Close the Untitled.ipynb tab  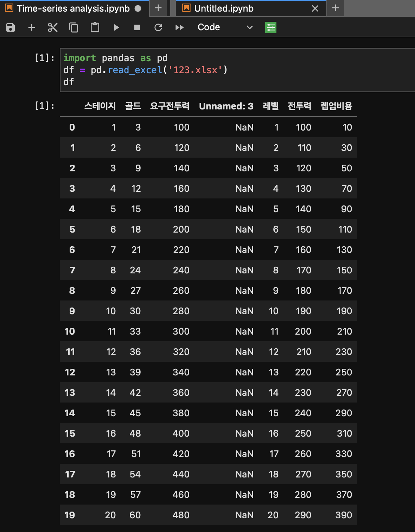point(315,8)
